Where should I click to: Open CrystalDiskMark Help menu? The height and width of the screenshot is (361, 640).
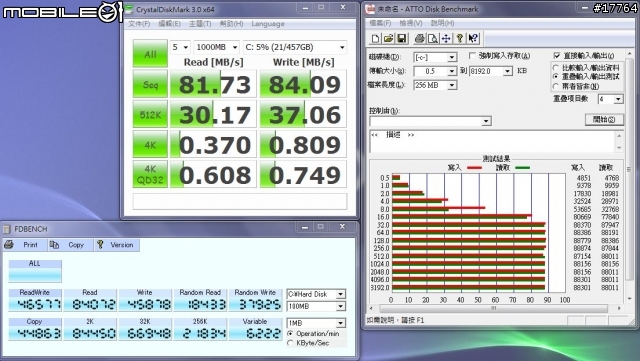tap(231, 24)
